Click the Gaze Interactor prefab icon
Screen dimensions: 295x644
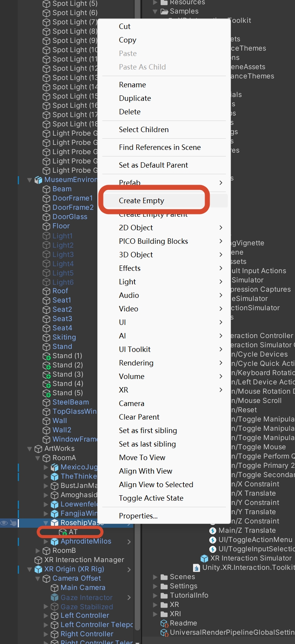[x=54, y=598]
